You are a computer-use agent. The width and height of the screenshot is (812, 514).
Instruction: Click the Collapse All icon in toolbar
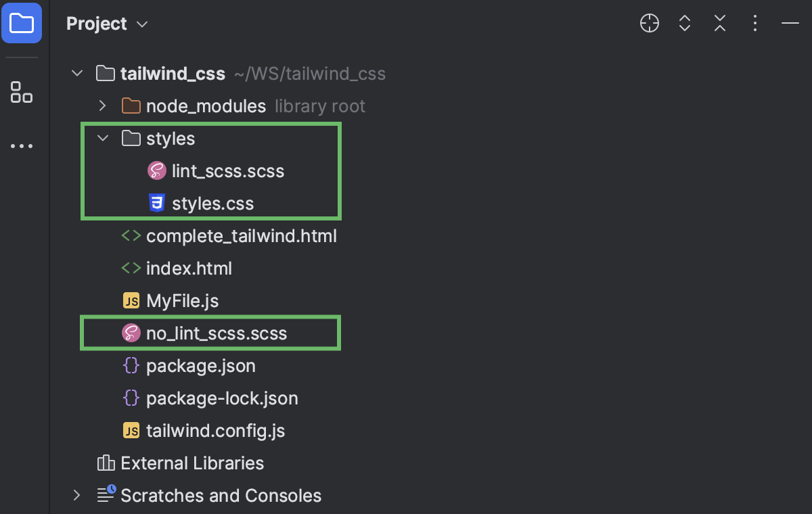click(719, 23)
